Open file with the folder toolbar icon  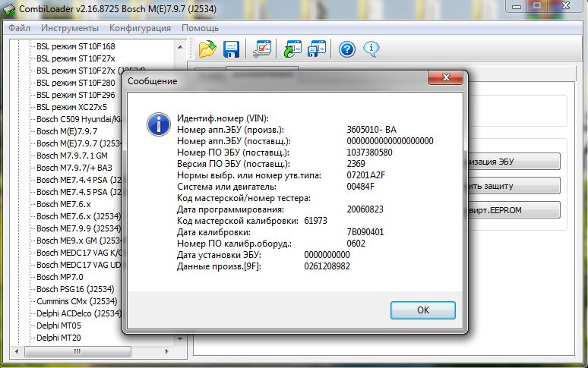pyautogui.click(x=207, y=49)
